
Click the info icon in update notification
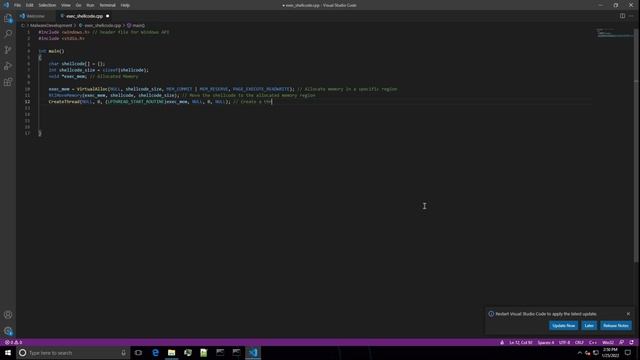[x=491, y=314]
